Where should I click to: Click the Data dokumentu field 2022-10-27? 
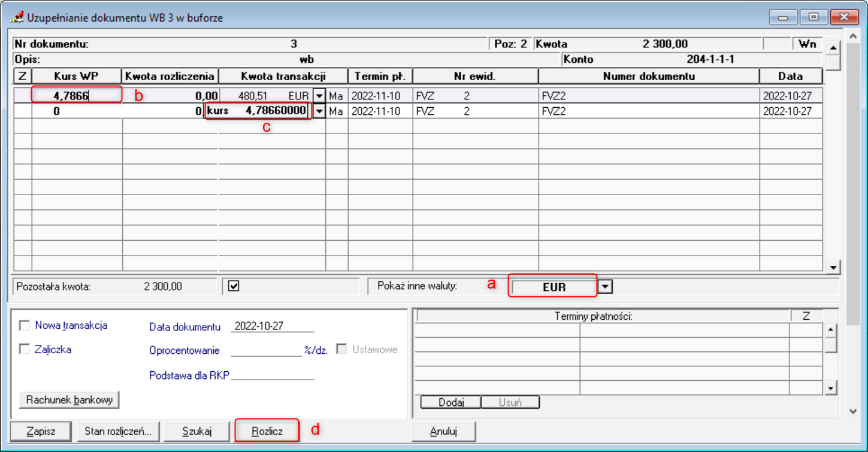coord(273,326)
